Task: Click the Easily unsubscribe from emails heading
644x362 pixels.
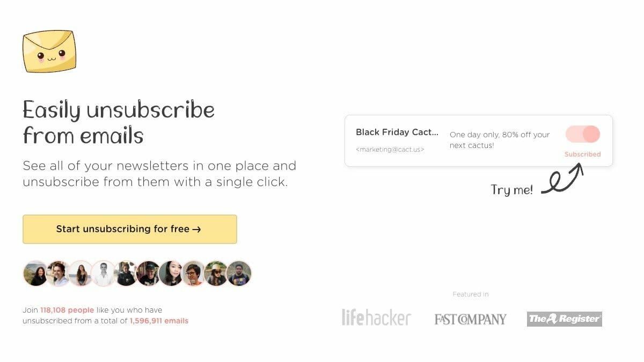Action: [x=119, y=123]
